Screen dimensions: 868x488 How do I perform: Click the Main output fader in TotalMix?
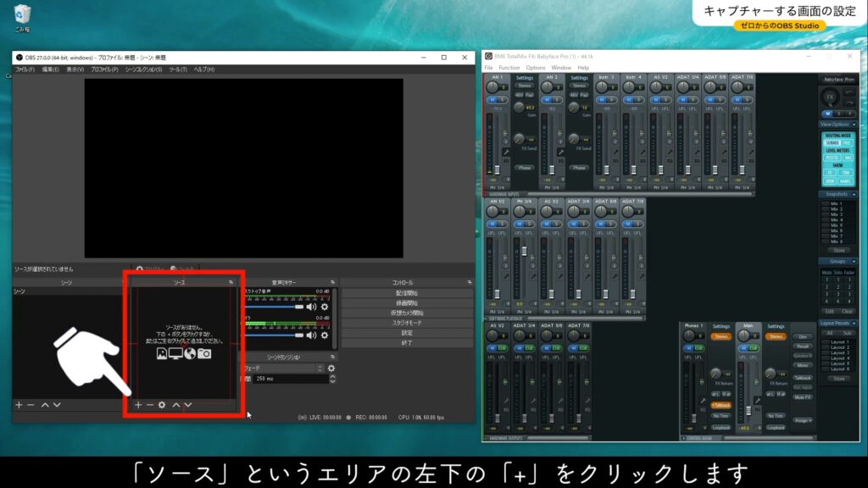coord(748,411)
